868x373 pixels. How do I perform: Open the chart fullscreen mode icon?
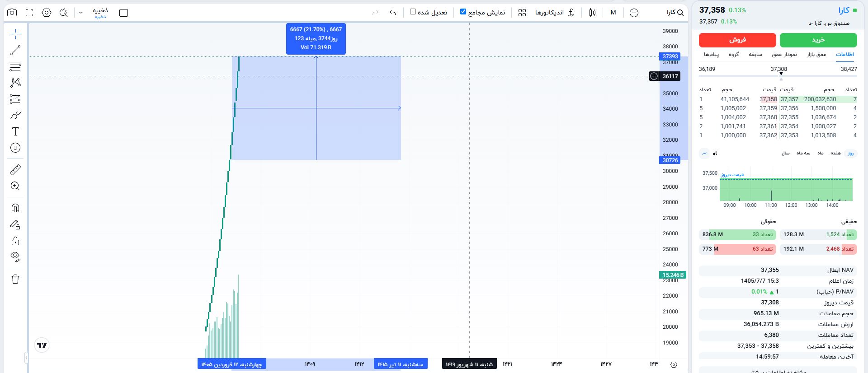[x=29, y=13]
